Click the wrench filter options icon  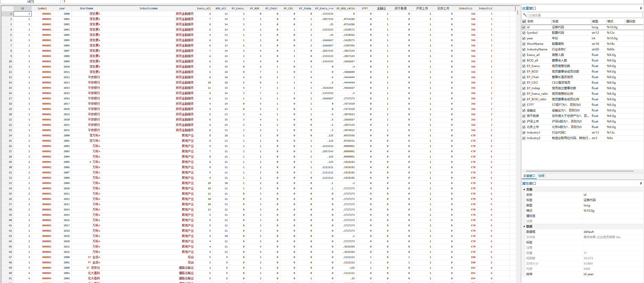[525, 15]
